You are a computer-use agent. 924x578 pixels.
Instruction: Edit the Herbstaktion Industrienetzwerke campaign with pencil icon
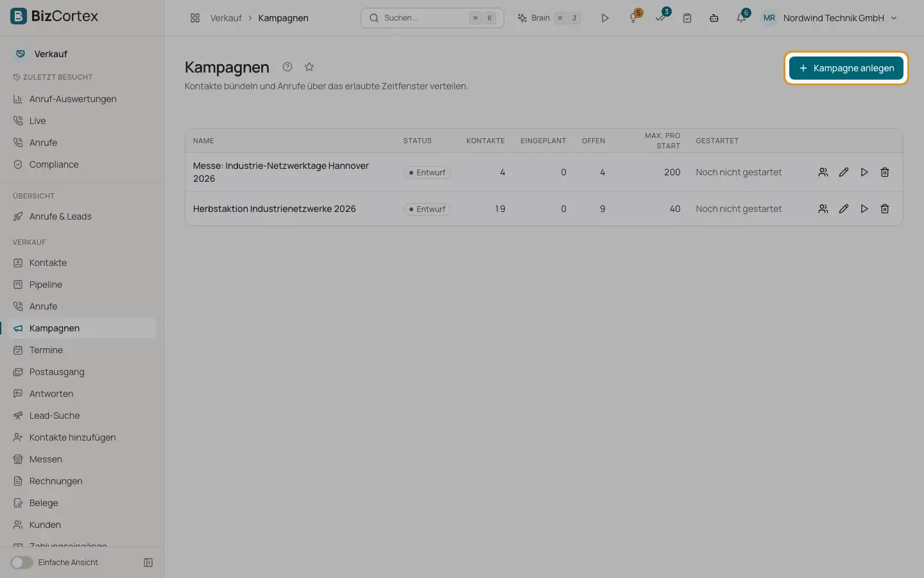844,209
